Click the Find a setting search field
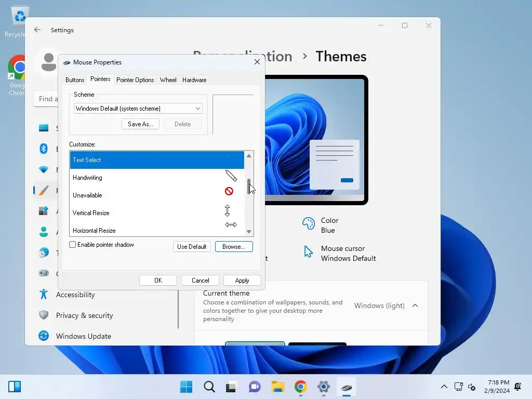The image size is (532, 399). coord(46,99)
